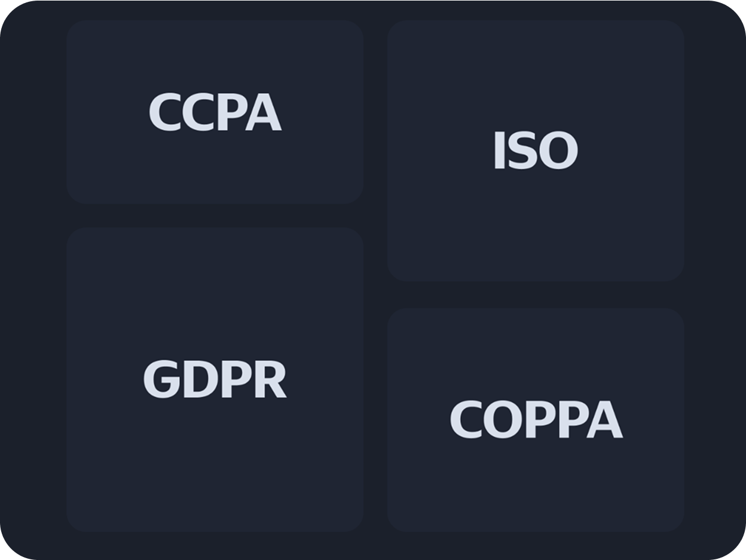Choose the COPPA card

pyautogui.click(x=536, y=420)
